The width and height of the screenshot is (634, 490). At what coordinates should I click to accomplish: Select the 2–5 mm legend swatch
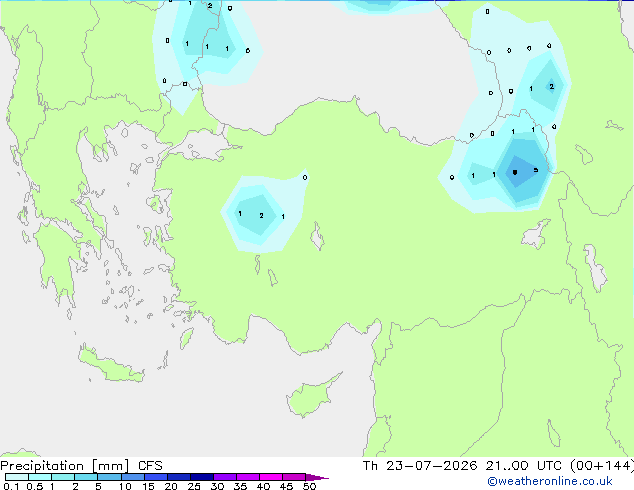click(x=86, y=477)
